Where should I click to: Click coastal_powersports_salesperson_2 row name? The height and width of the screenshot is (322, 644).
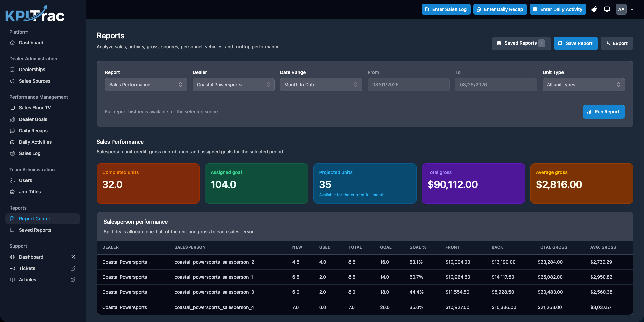(214, 262)
